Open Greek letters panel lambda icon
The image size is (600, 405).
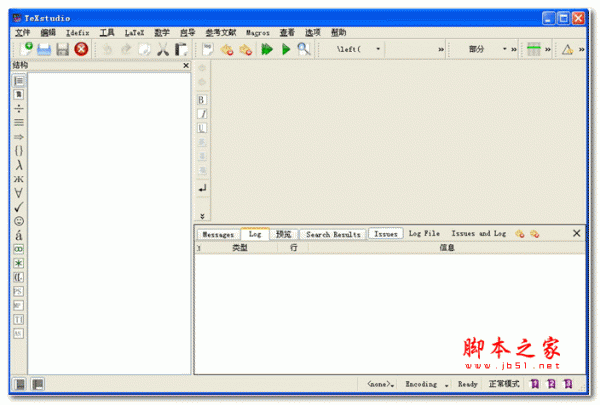[x=19, y=165]
